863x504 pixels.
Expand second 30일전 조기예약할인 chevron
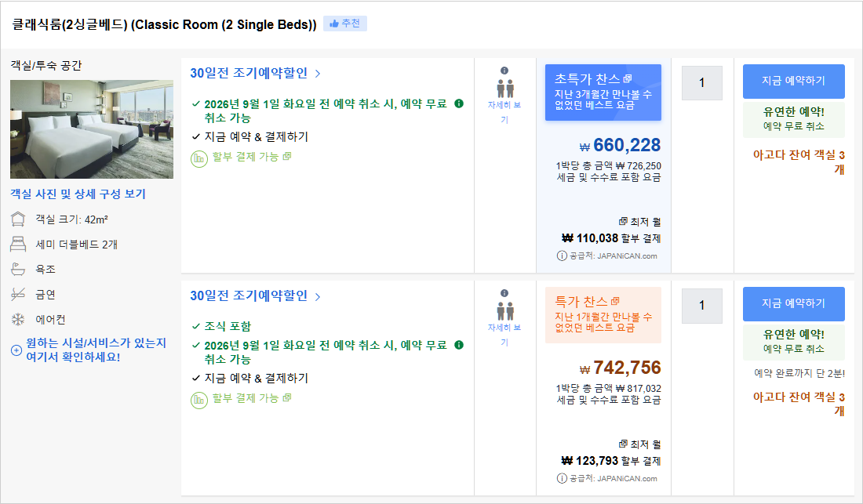[x=318, y=296]
